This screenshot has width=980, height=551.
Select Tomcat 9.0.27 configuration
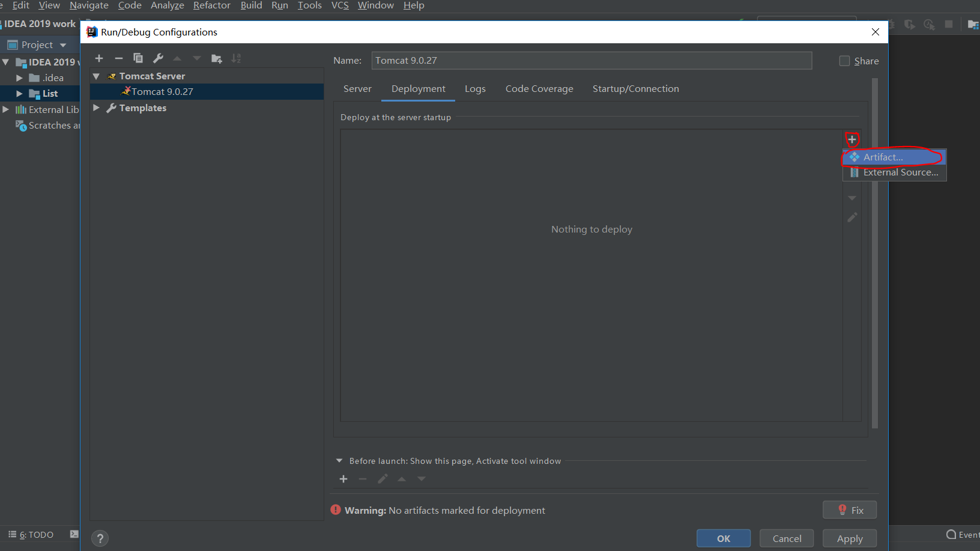coord(207,91)
